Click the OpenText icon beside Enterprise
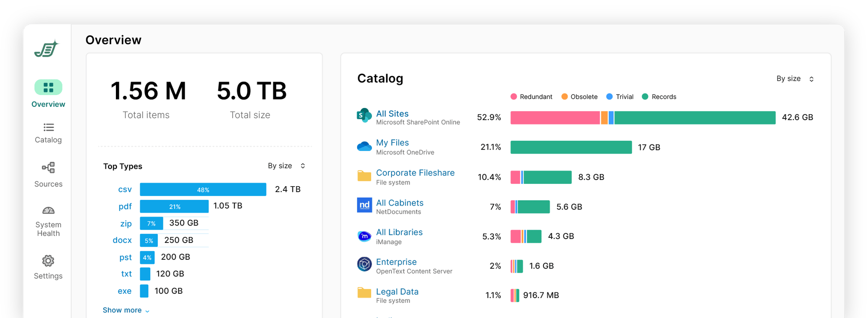Viewport: 868px width, 318px height. point(364,264)
